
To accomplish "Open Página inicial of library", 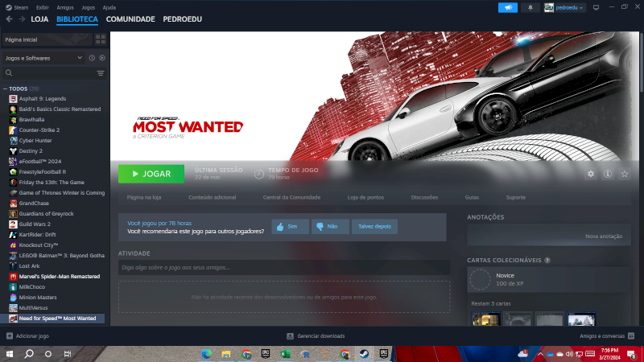I will (47, 39).
